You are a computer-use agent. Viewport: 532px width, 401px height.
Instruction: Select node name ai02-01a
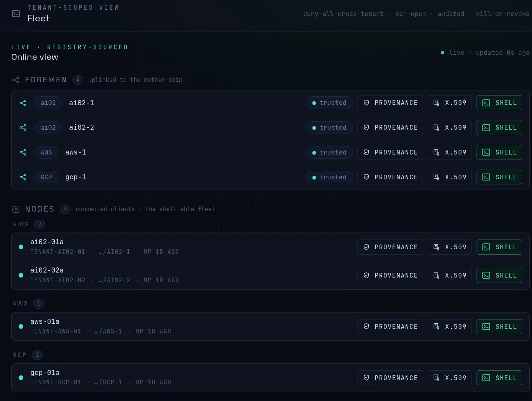(x=47, y=242)
